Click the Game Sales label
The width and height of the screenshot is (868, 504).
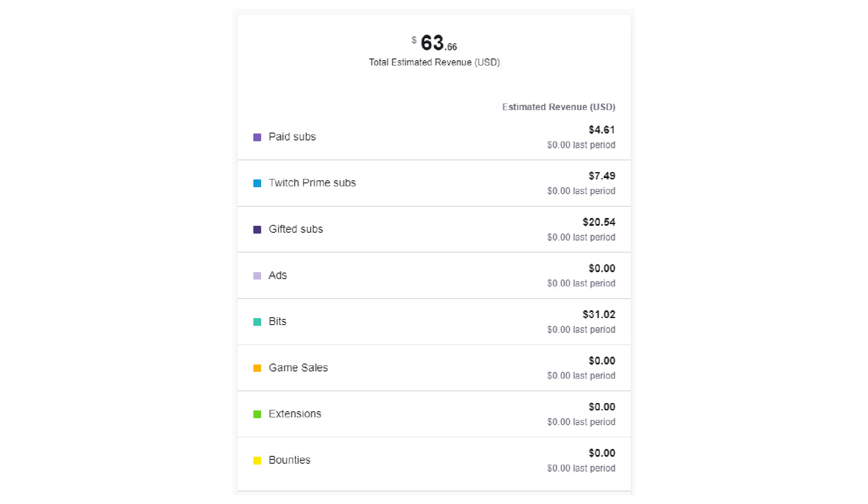pos(298,367)
